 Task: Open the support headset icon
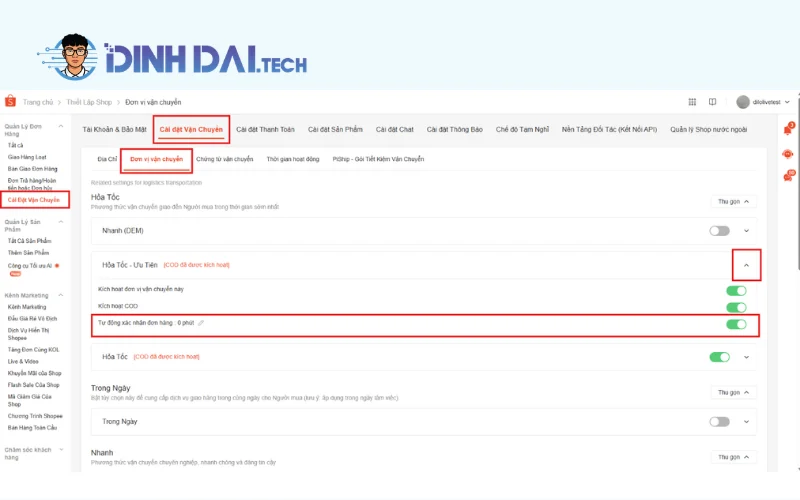click(788, 154)
